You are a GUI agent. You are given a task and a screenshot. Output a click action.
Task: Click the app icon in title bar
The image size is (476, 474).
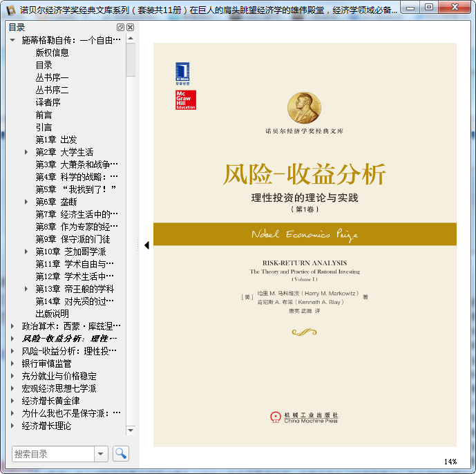pyautogui.click(x=11, y=10)
